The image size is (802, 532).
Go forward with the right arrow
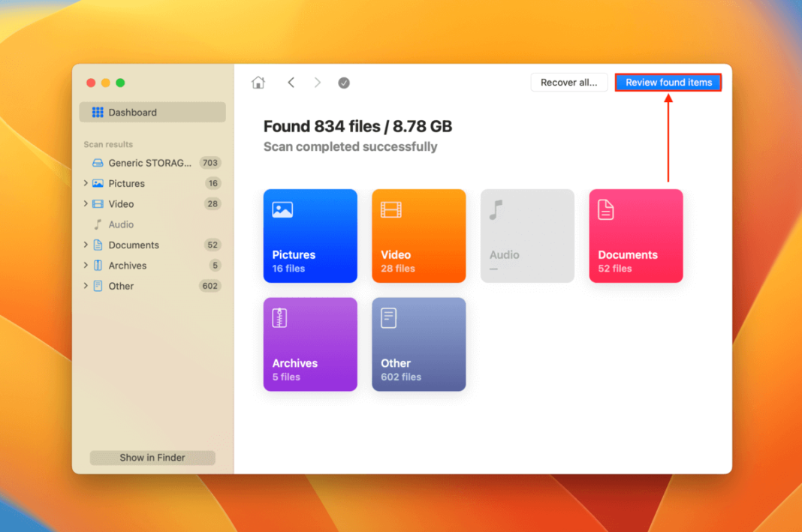318,83
